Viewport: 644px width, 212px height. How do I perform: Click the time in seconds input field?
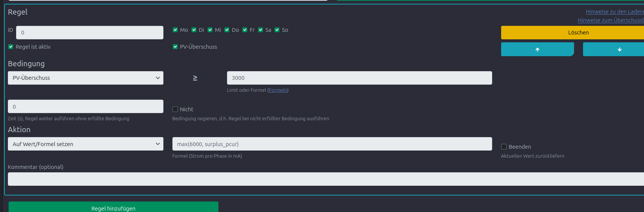tap(85, 107)
